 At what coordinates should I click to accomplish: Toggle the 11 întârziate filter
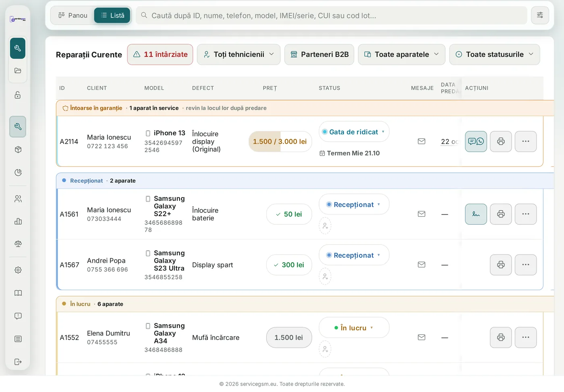point(160,54)
